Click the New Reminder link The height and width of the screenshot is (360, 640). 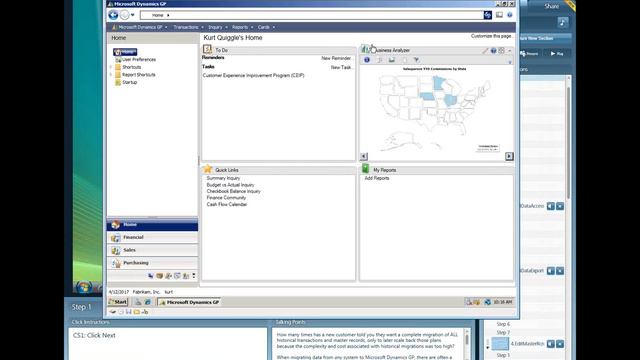[337, 58]
